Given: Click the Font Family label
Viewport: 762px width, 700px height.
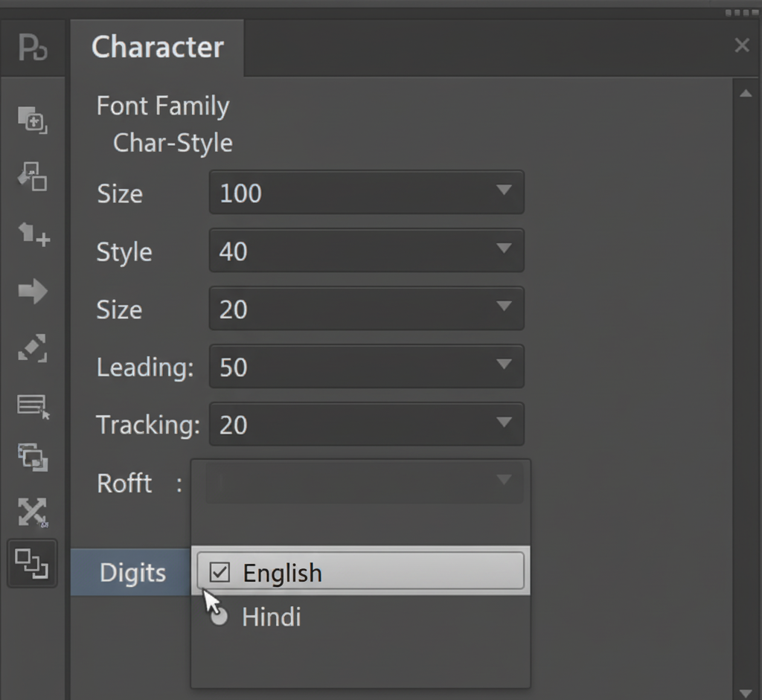Looking at the screenshot, I should pyautogui.click(x=162, y=106).
